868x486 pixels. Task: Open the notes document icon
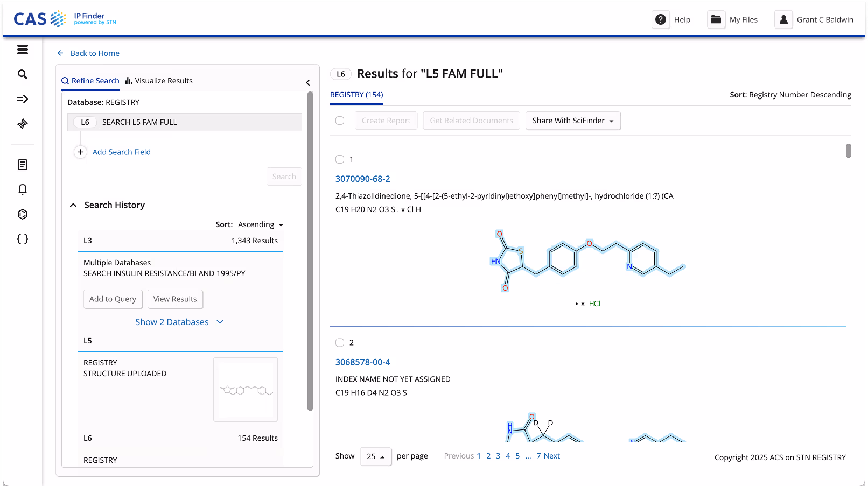(23, 164)
